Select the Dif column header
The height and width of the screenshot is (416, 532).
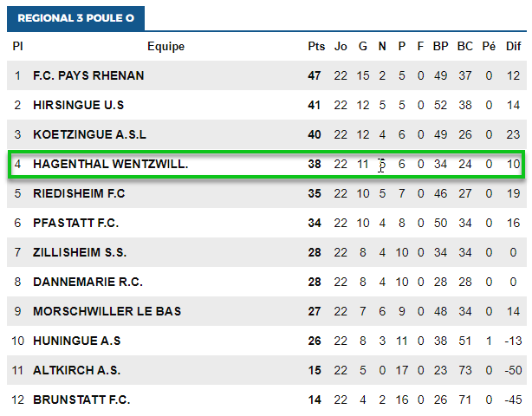[514, 47]
